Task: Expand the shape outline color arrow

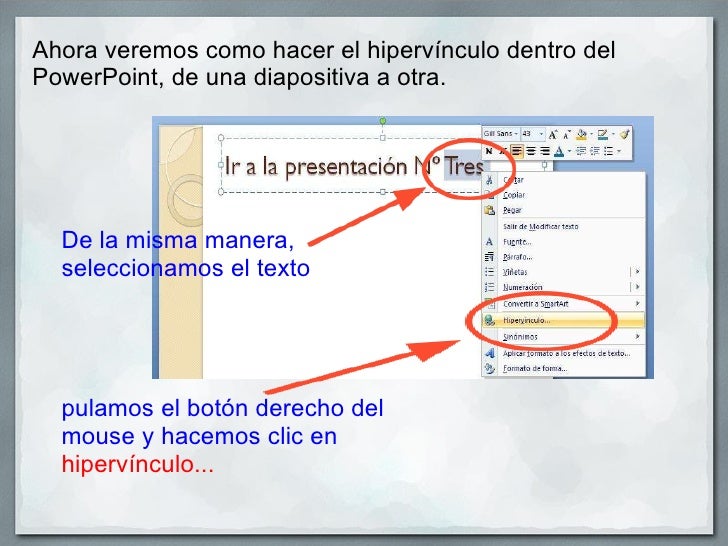Action: [x=613, y=135]
